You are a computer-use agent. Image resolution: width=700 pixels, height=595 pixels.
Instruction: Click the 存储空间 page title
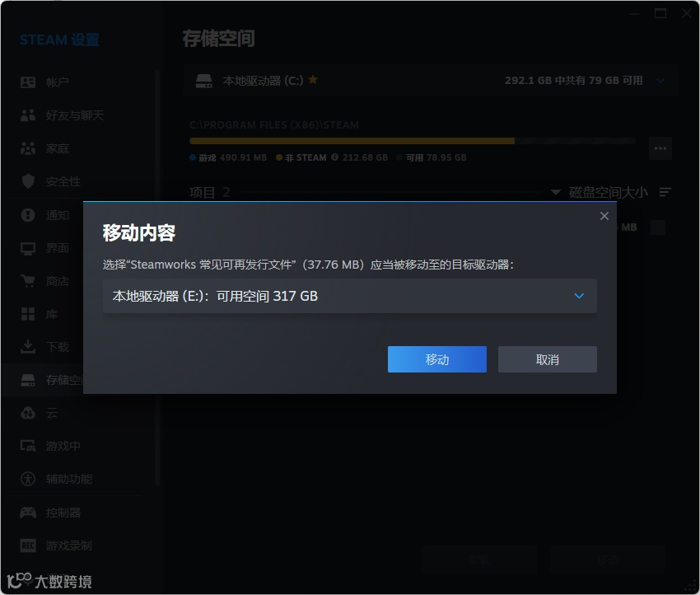pos(219,39)
